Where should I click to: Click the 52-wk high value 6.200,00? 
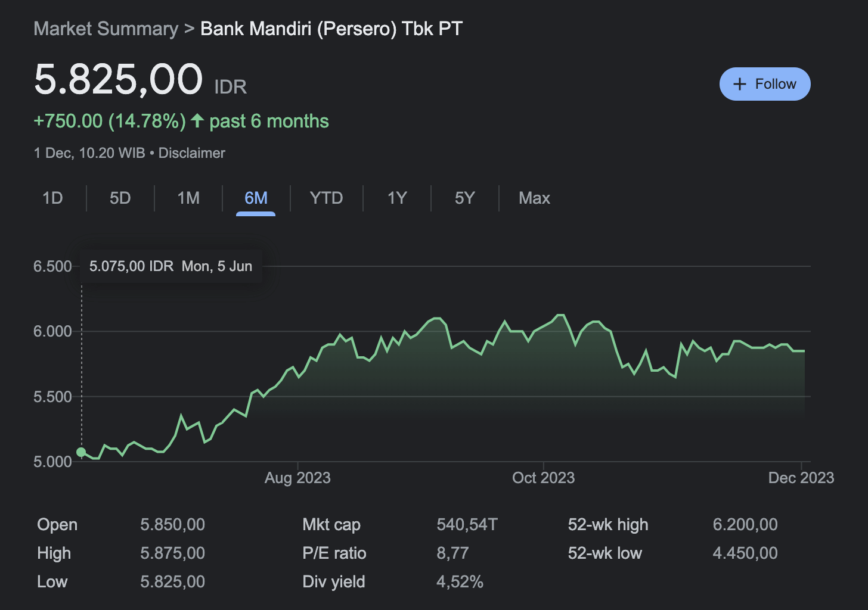[745, 525]
